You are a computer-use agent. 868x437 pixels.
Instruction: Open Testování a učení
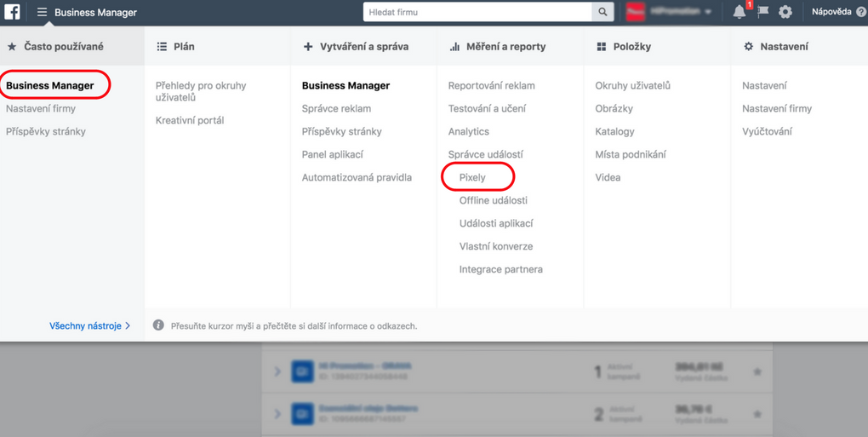[x=487, y=108]
